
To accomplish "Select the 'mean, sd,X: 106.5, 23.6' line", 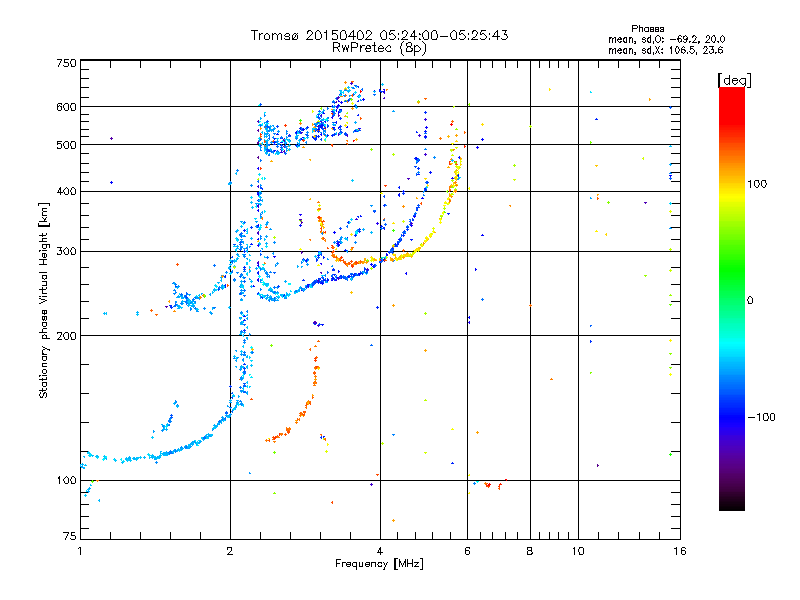I will click(665, 50).
